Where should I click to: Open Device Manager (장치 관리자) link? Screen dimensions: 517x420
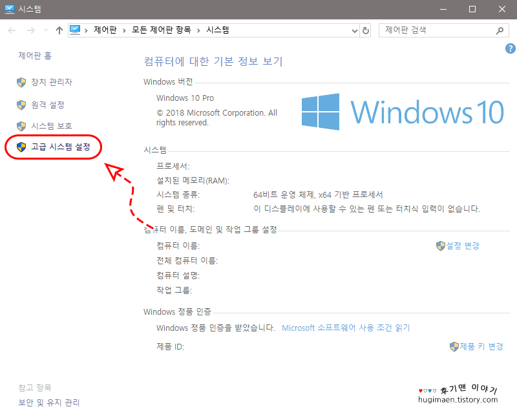(52, 82)
